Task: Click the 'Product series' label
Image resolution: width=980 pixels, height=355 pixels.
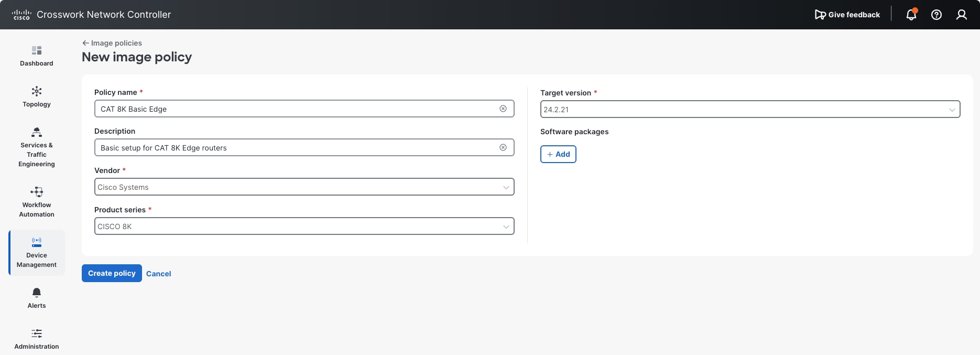Action: [120, 210]
